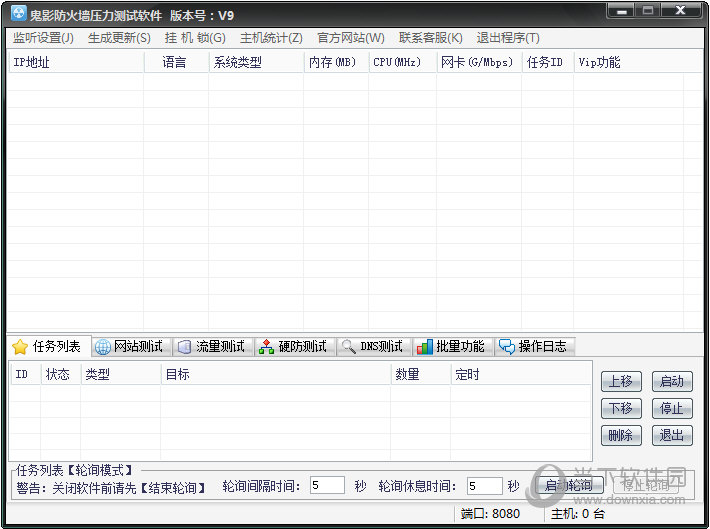Click the app icon in title bar
710x529 pixels.
pyautogui.click(x=17, y=15)
